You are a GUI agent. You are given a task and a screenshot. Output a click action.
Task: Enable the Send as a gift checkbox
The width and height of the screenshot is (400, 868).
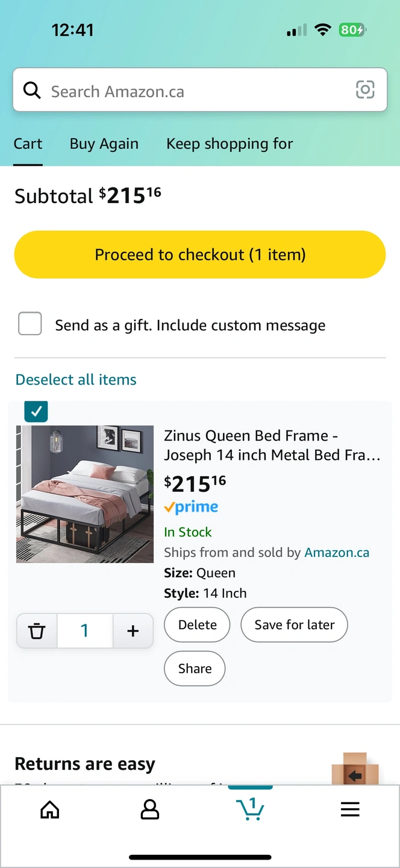(30, 324)
